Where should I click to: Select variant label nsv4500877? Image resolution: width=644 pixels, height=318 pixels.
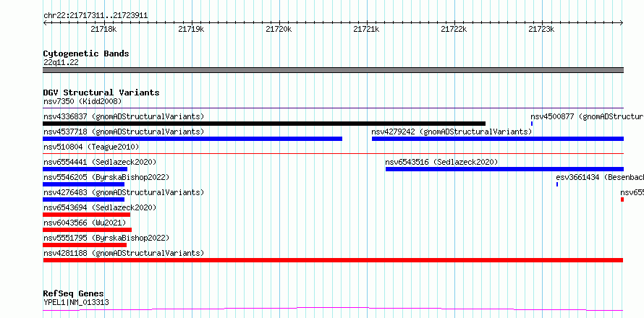click(588, 116)
